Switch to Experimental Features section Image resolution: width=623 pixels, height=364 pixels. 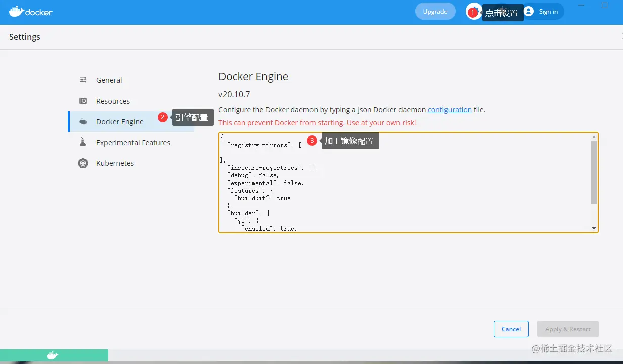tap(131, 143)
